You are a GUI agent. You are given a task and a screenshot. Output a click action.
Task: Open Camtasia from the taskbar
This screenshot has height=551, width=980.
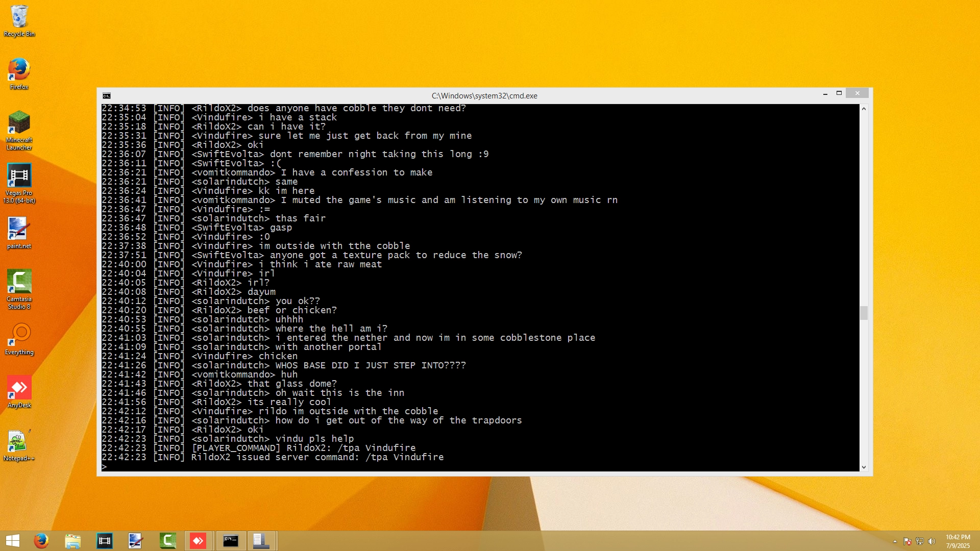[x=167, y=541]
